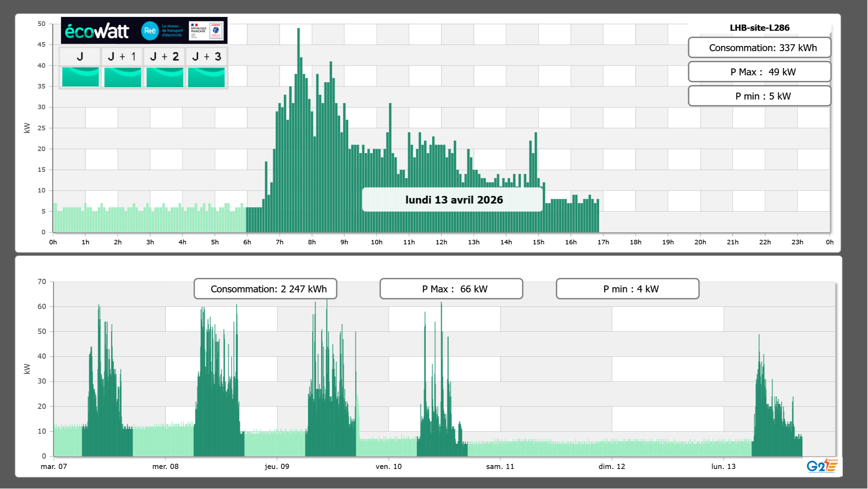
Task: Click the G2E France logo
Action: coord(822,466)
